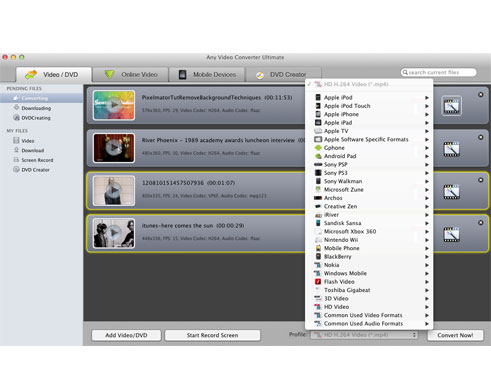Select Downloading in the sidebar

(41, 108)
